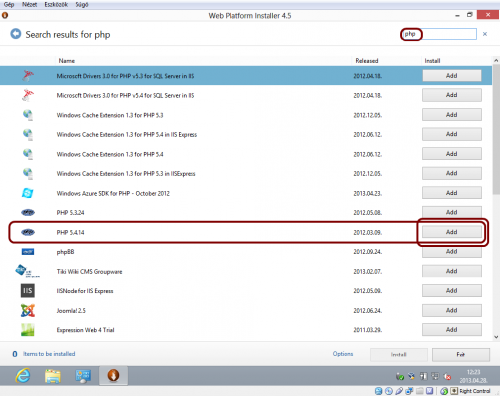Open the Options link
500x396 pixels.
pos(343,354)
